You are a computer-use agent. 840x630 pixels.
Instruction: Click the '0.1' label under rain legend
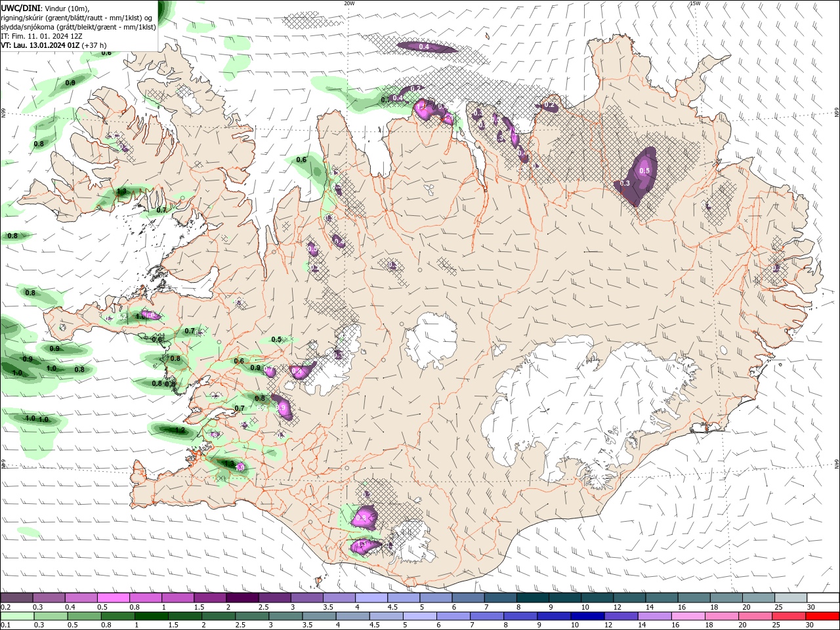(5, 625)
